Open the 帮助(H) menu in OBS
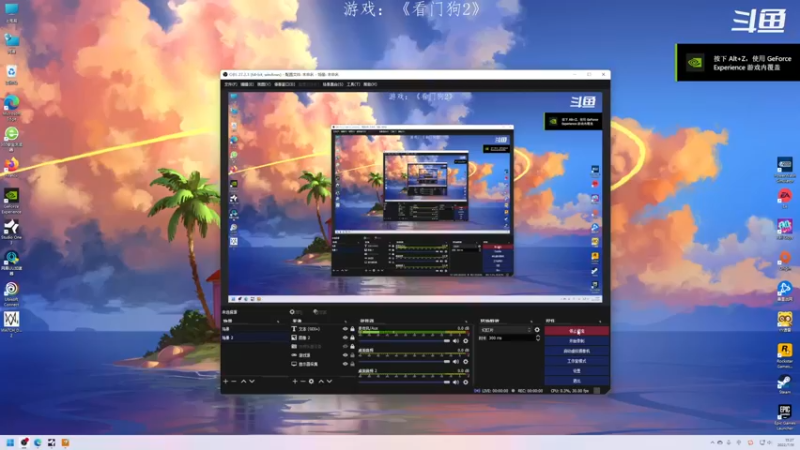Viewport: 800px width, 450px height. pos(370,84)
